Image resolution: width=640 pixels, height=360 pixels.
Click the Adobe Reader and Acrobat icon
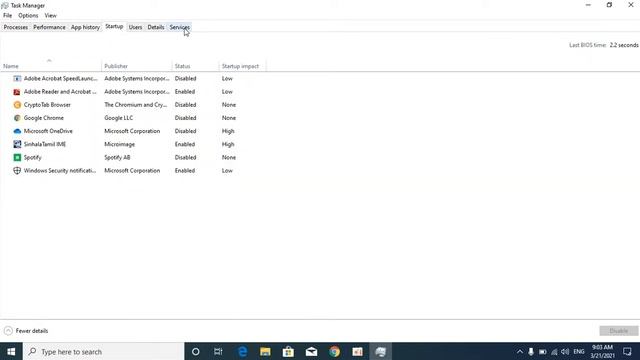[x=17, y=92]
